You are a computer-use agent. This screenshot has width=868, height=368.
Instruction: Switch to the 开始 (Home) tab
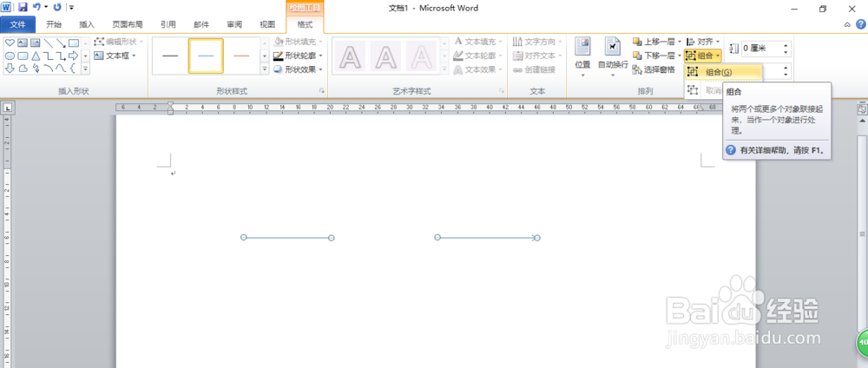54,24
